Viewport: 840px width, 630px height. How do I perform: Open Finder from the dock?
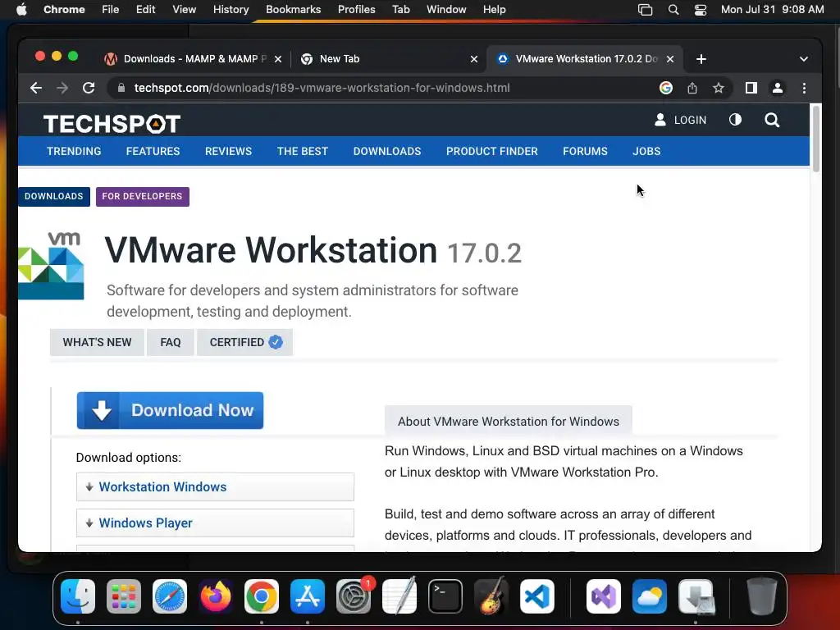[78, 596]
